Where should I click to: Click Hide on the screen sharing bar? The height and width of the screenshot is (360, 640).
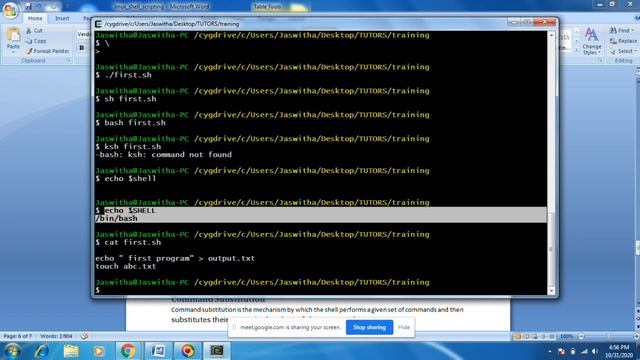coord(404,327)
